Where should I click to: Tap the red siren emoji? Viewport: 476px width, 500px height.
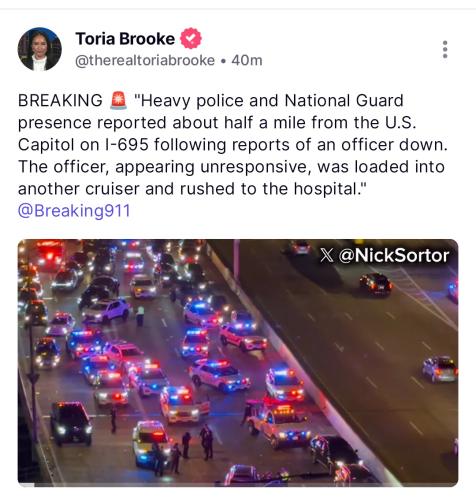pyautogui.click(x=118, y=100)
